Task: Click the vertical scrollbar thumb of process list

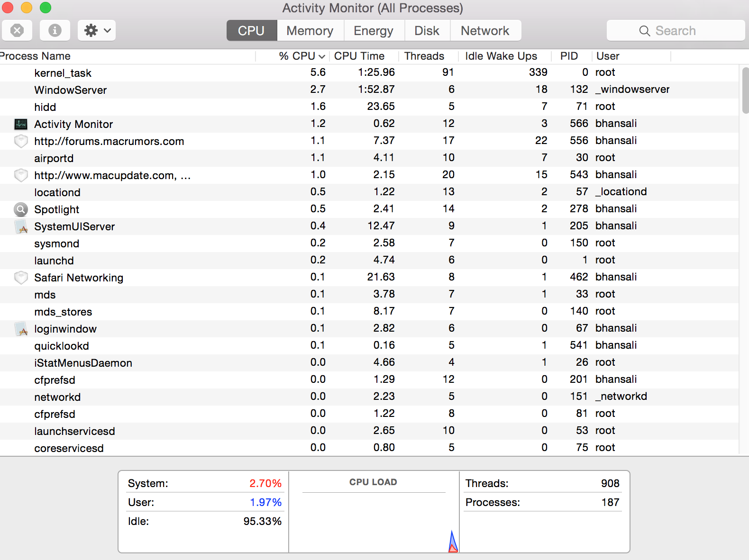Action: [x=745, y=90]
